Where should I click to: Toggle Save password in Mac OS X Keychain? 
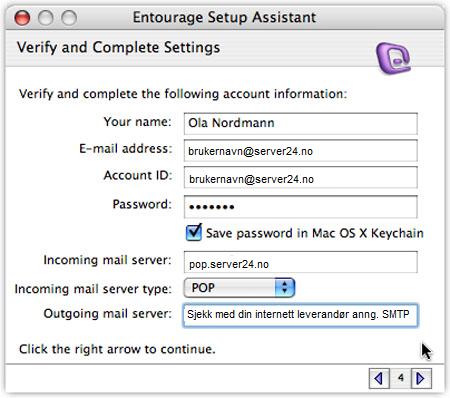coord(194,232)
